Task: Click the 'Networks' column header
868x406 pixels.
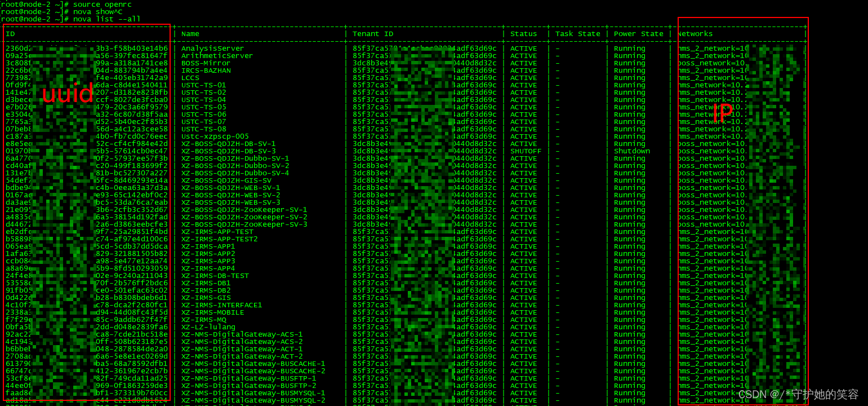Action: (x=695, y=34)
